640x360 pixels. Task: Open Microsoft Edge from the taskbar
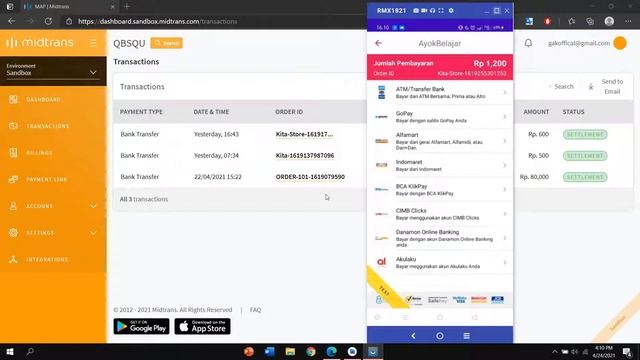point(331,351)
